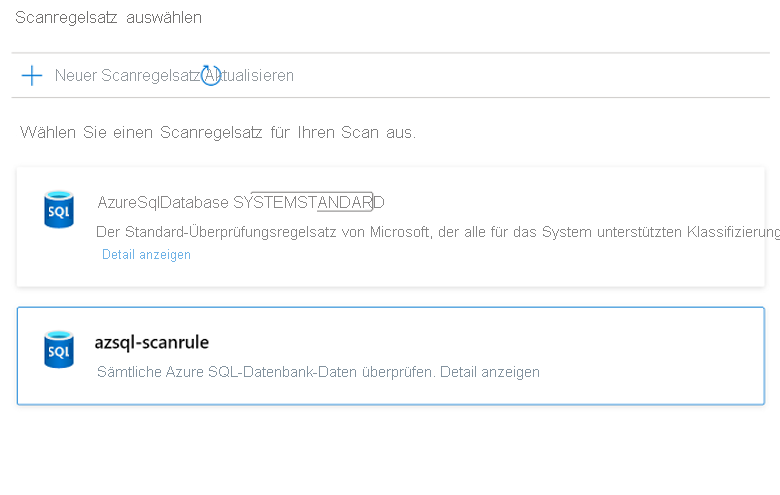
Task: Open Detail anzeigen under AzureSqlDatabase rule set
Action: click(x=146, y=255)
